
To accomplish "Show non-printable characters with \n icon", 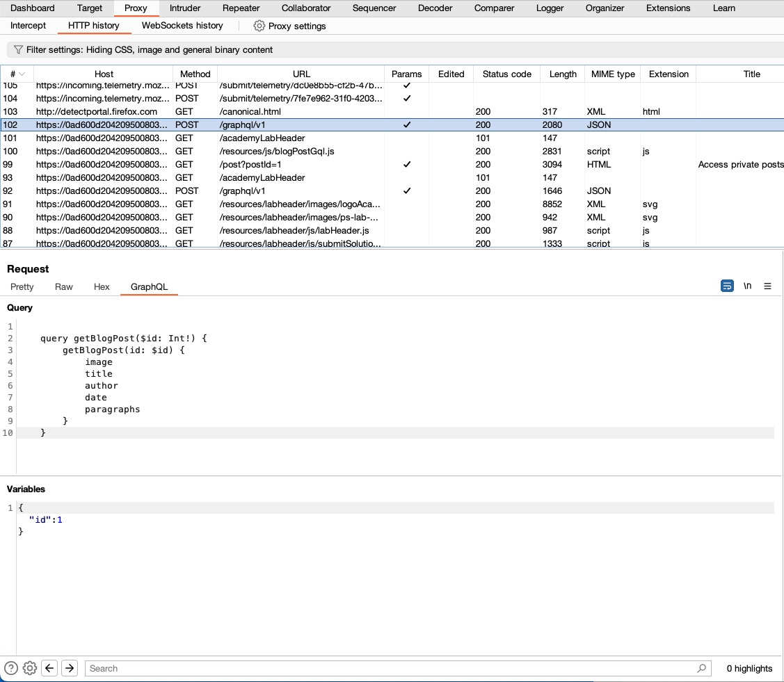I will 747,286.
